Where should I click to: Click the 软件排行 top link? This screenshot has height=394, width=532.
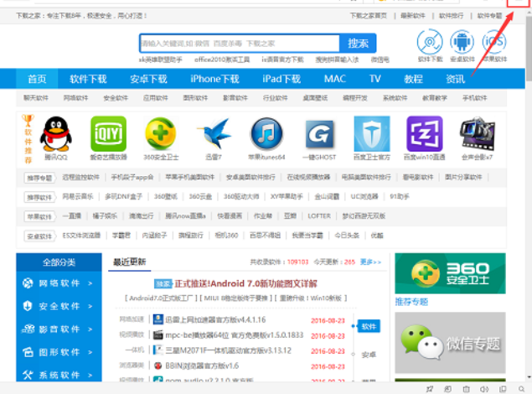(452, 16)
